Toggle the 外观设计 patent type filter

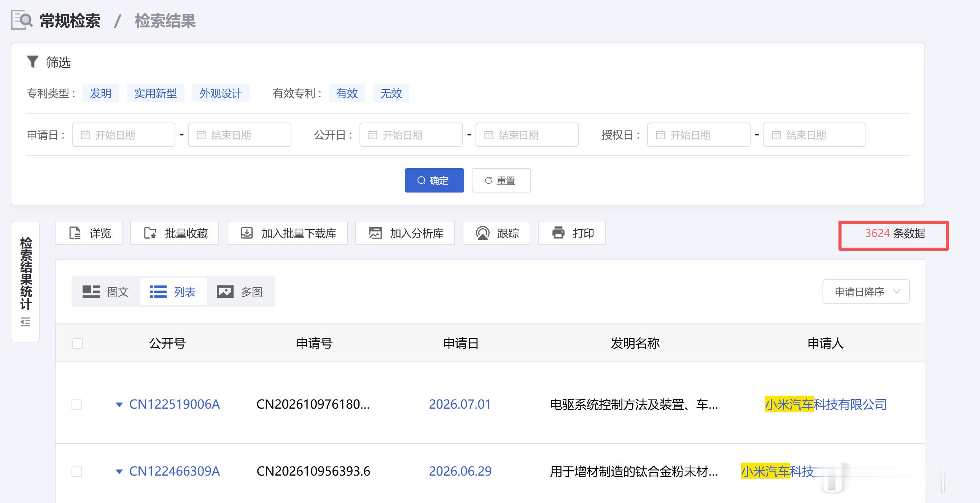[x=221, y=93]
